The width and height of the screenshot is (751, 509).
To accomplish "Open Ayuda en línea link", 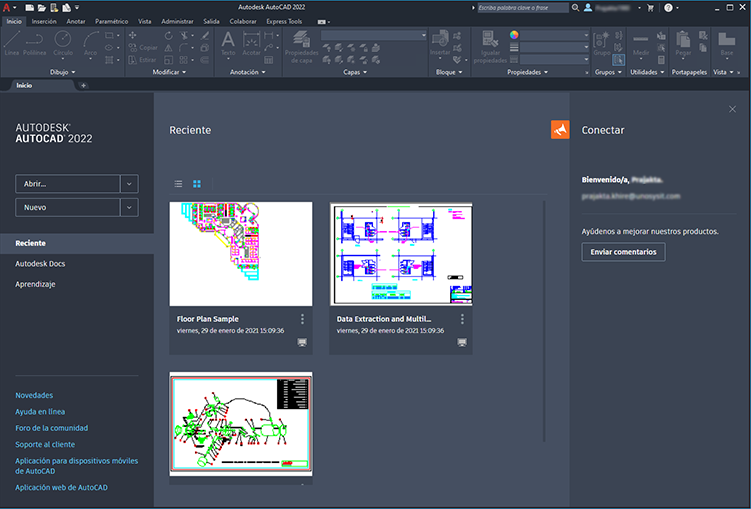I will click(x=40, y=411).
